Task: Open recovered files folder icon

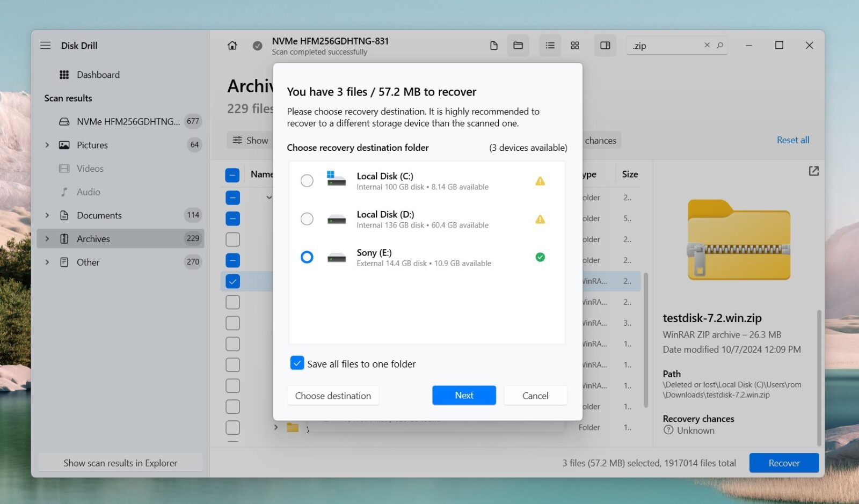Action: 518,46
